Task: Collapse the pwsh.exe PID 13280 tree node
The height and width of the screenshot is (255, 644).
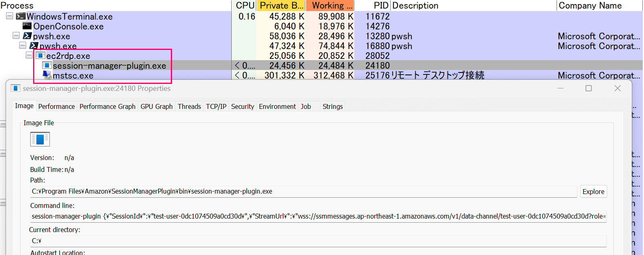Action: pos(16,36)
